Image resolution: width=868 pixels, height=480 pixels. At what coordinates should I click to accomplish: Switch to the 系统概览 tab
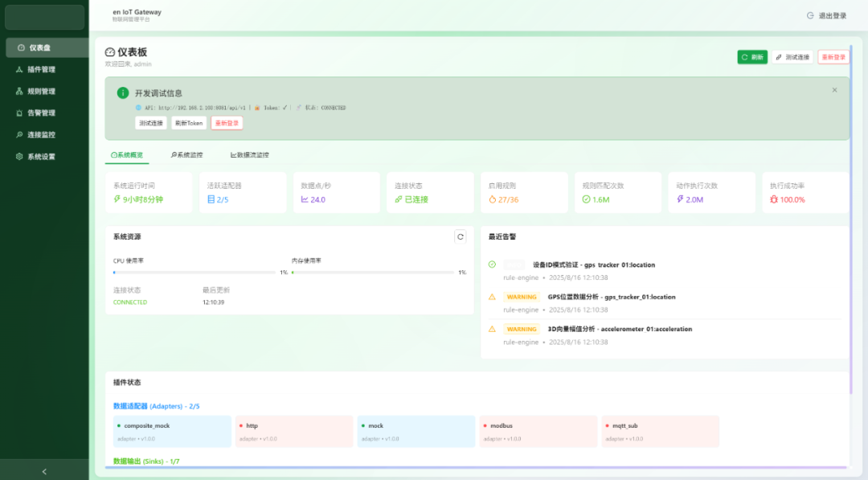tap(127, 155)
